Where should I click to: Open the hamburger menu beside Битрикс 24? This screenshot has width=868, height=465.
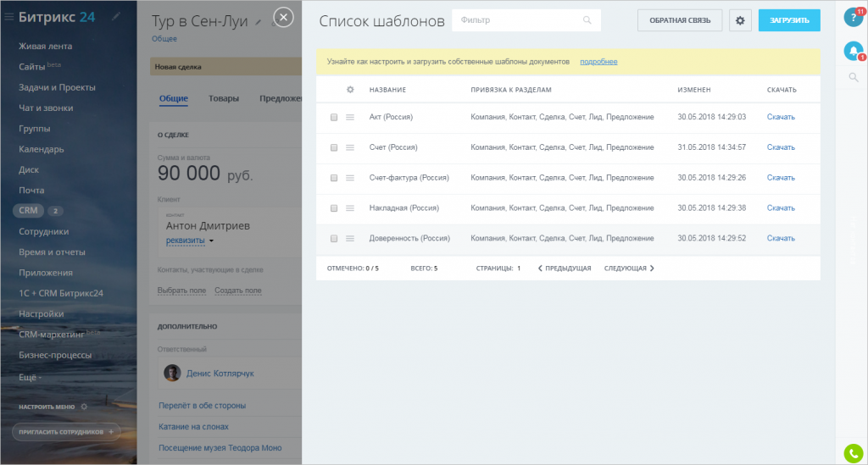coord(8,17)
